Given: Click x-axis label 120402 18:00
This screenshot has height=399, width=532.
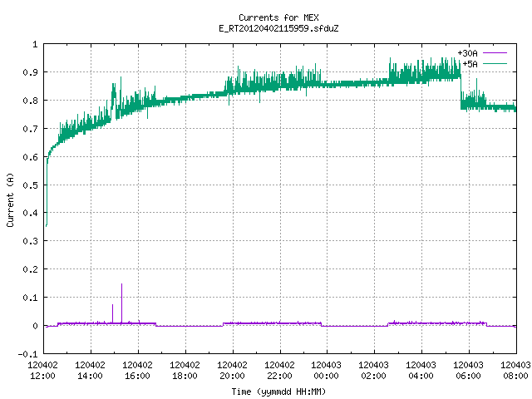Looking at the screenshot, I should [185, 371].
